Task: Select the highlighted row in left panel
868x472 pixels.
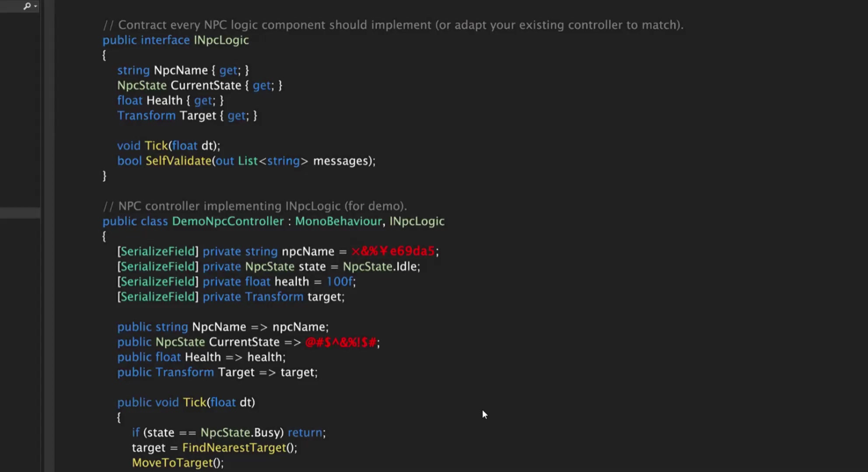Action: pyautogui.click(x=20, y=213)
